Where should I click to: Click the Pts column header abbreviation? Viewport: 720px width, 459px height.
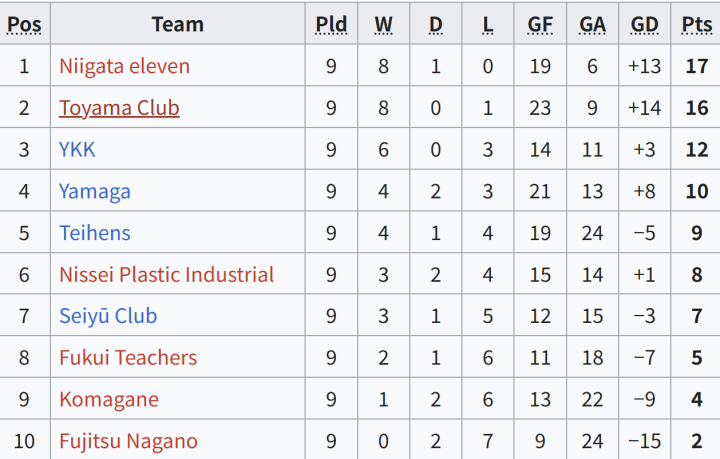coord(697,24)
